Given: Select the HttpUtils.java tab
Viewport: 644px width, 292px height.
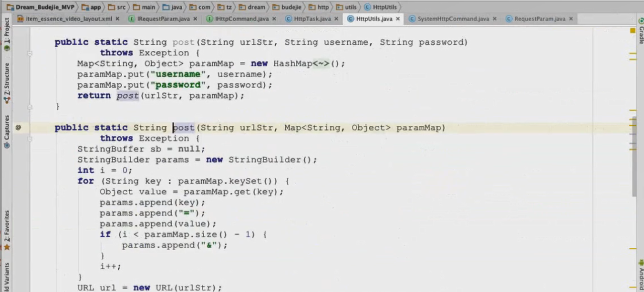Looking at the screenshot, I should (374, 19).
